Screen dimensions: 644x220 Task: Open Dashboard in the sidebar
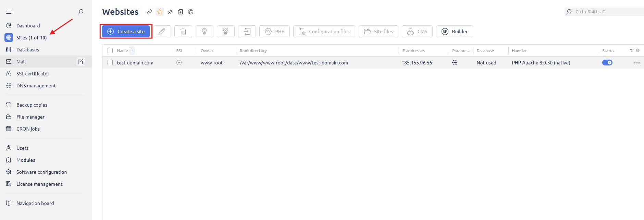[28, 26]
